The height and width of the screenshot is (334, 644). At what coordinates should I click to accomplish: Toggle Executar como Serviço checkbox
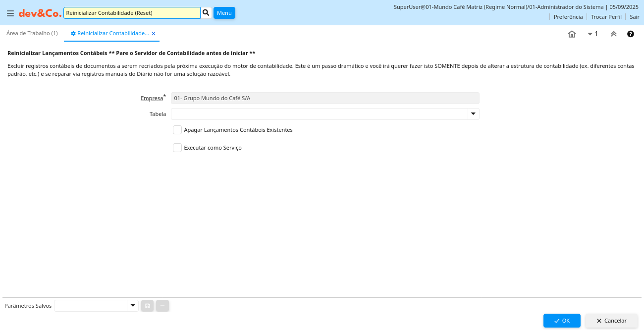(x=177, y=148)
